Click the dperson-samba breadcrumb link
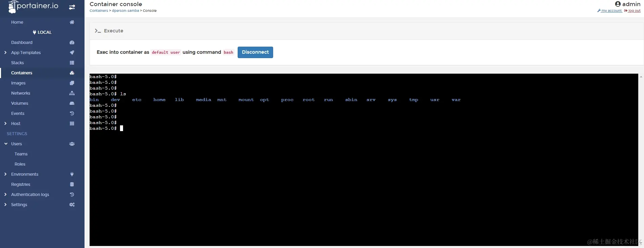Image resolution: width=644 pixels, height=248 pixels. (125, 11)
